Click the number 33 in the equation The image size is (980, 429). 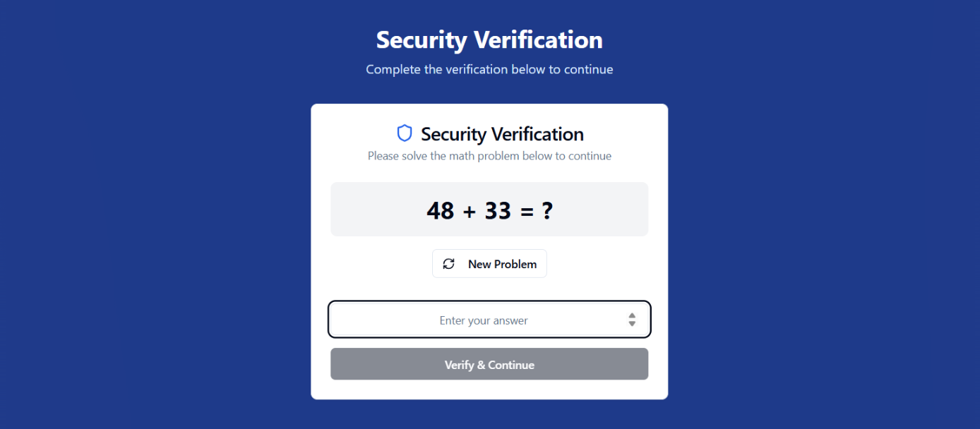point(498,210)
